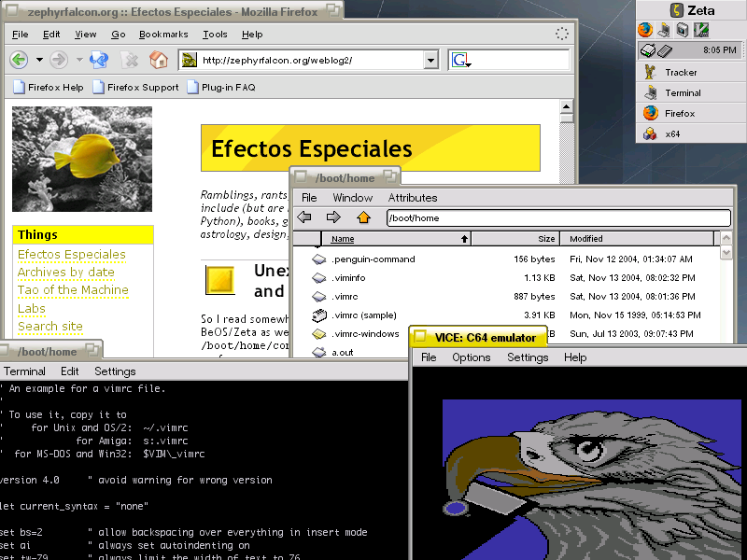
Task: Open Options menu in VICE emulator
Action: (x=471, y=357)
